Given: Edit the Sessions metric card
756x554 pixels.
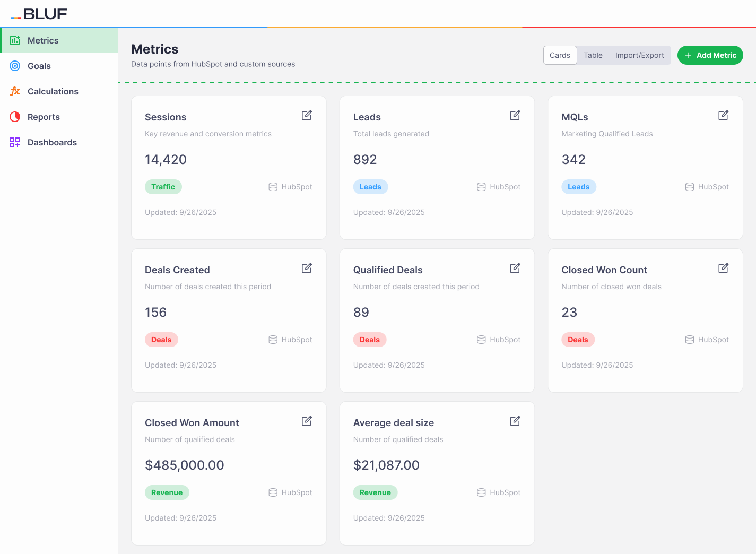Looking at the screenshot, I should click(307, 116).
